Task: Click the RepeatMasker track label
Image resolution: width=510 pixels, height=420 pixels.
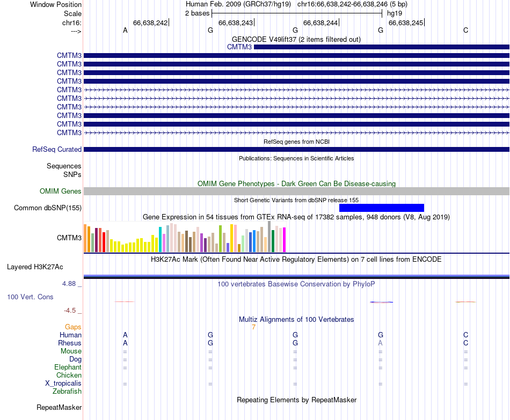Action: [59, 407]
